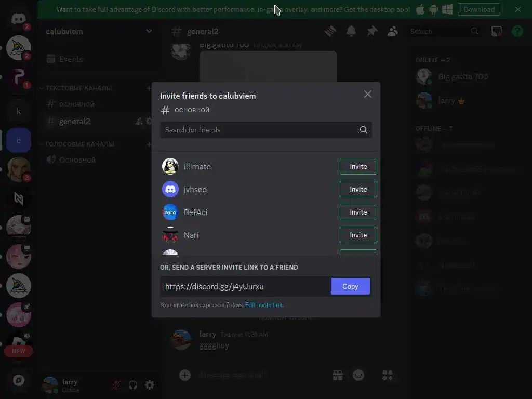Toggle the member list icon

click(393, 31)
